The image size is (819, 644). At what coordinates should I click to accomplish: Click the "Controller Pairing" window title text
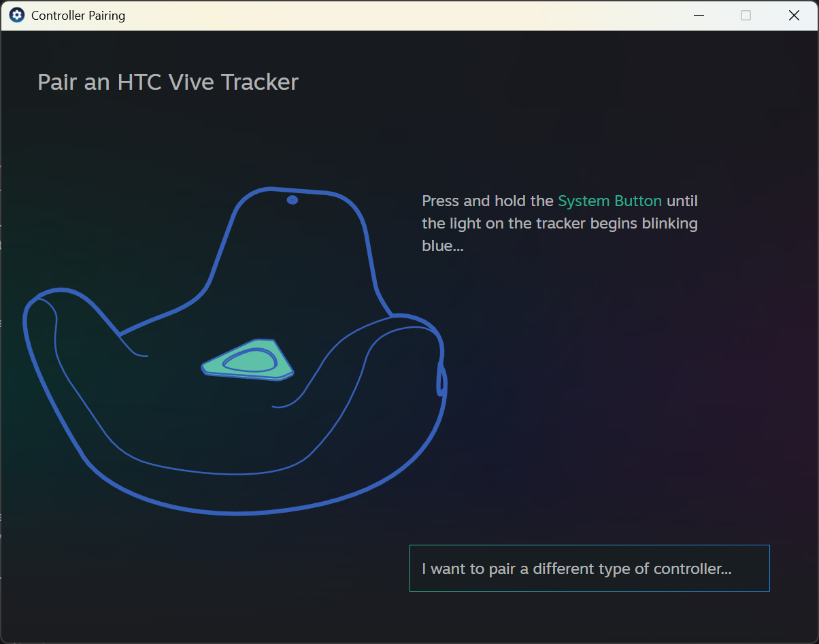78,15
